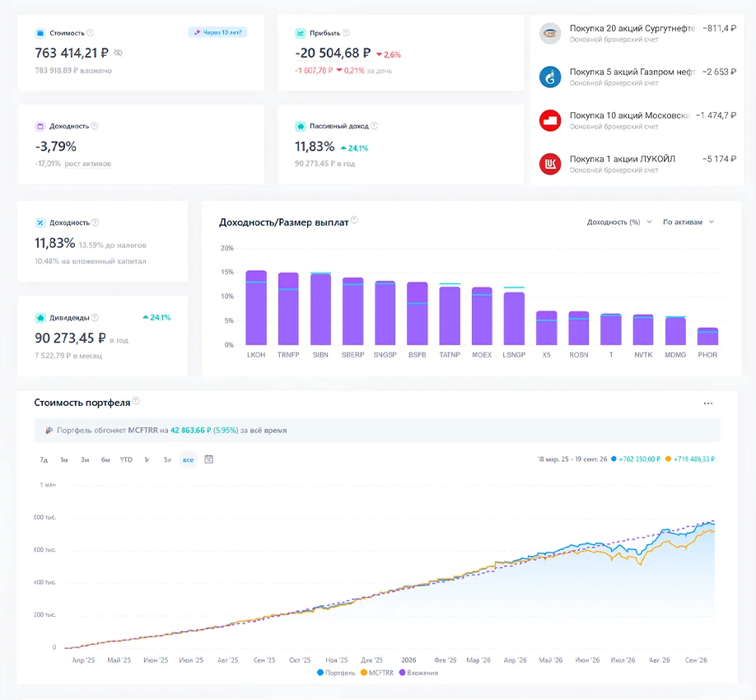Select the 1м time range
The image size is (756, 700).
click(64, 460)
